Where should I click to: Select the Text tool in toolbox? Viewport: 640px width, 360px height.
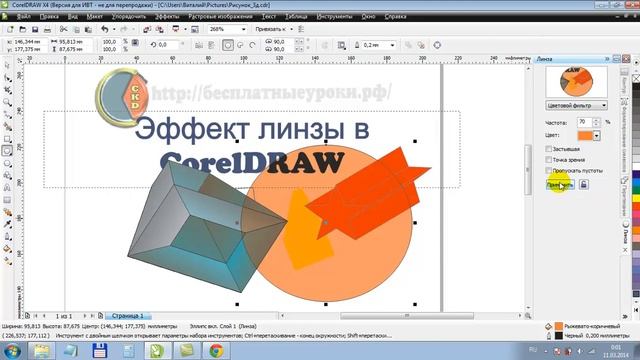(x=7, y=188)
